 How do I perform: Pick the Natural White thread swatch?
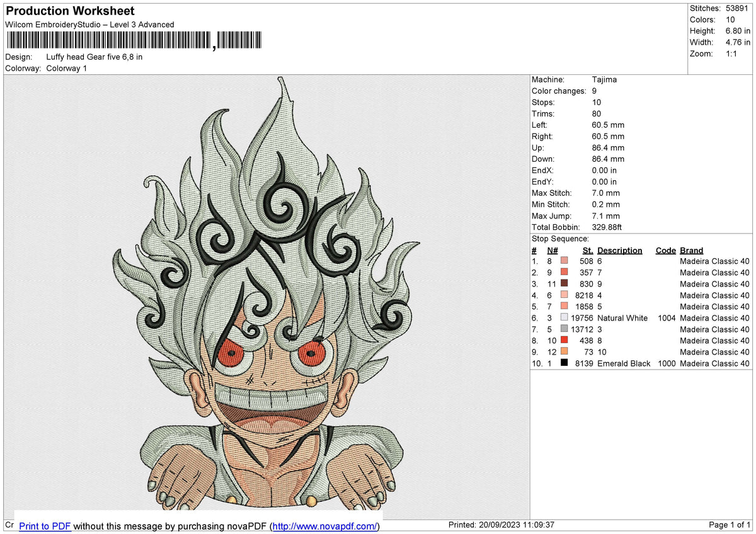(564, 318)
